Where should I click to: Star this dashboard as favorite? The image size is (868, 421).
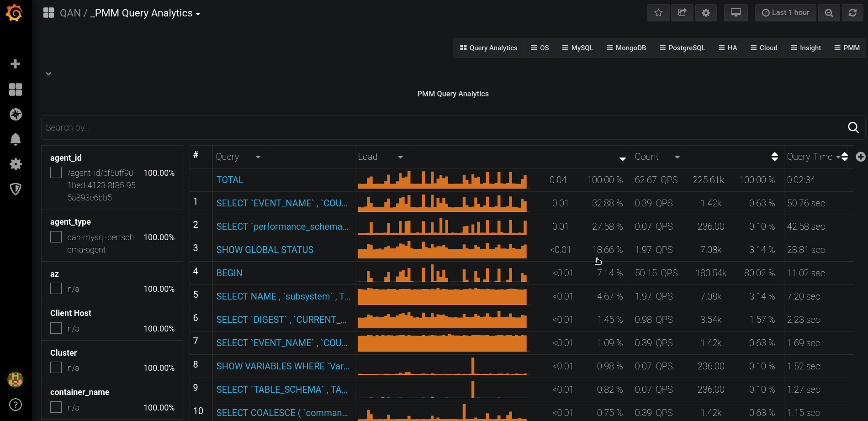pos(658,13)
